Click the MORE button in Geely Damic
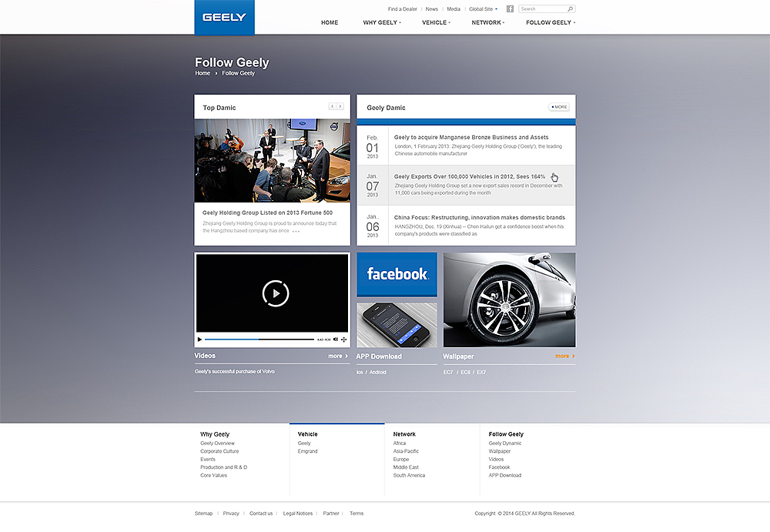 (x=559, y=106)
